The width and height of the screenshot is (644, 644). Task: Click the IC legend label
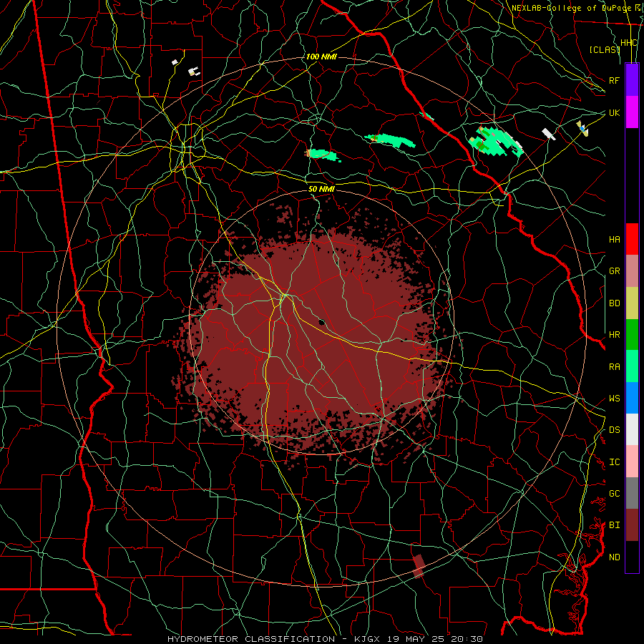[614, 462]
